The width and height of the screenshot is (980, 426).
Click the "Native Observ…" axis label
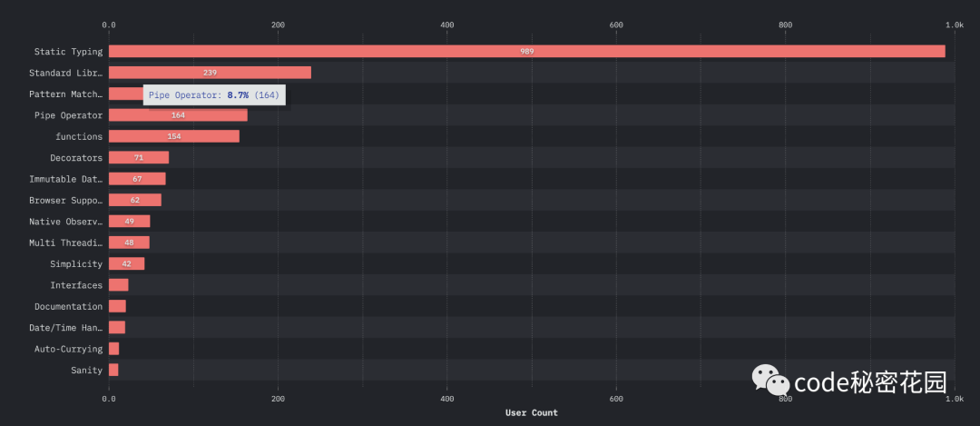(x=65, y=222)
